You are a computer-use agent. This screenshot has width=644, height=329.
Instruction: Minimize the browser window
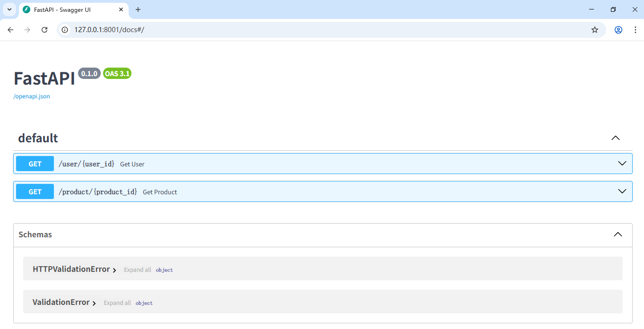592,9
